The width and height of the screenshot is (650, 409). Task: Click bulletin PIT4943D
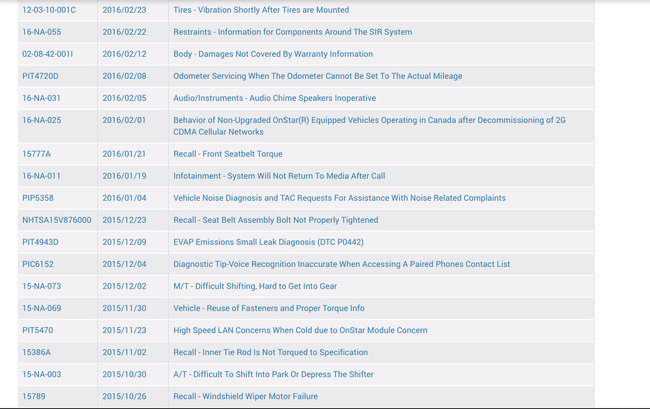[40, 242]
